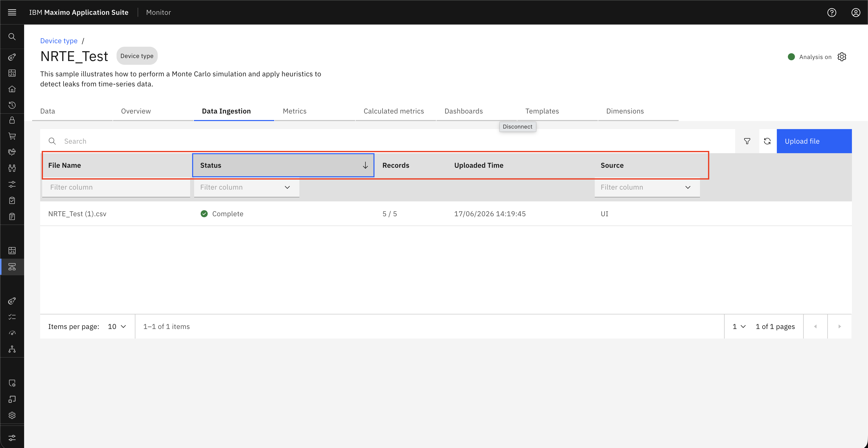Viewport: 868px width, 448px height.
Task: Open the sidebar service bell icon
Action: coord(12,152)
